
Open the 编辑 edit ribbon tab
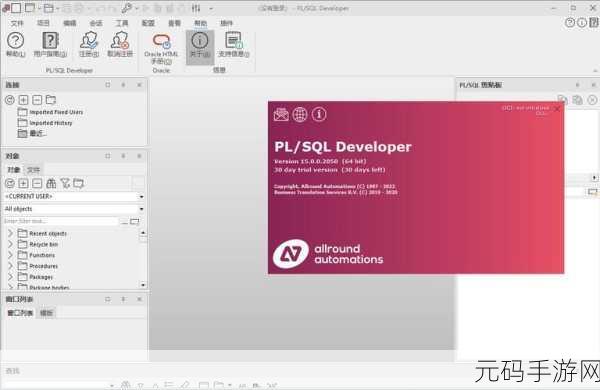[70, 23]
